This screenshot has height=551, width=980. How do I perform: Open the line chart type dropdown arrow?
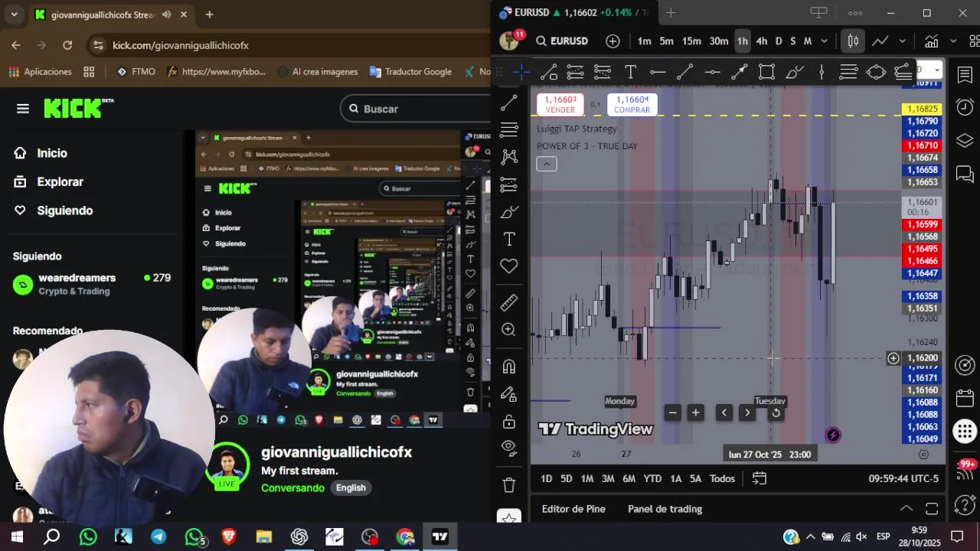903,41
